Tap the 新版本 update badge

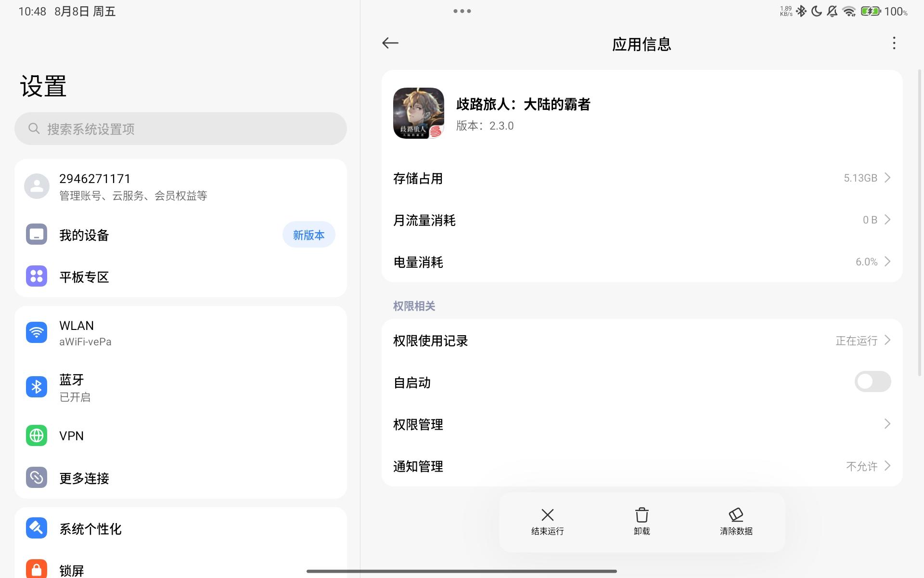click(308, 235)
